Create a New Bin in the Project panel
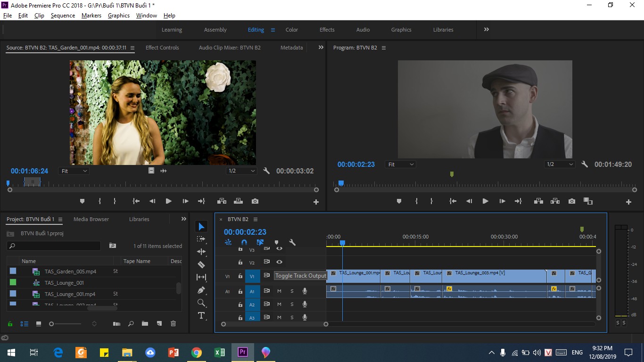 coord(145,324)
